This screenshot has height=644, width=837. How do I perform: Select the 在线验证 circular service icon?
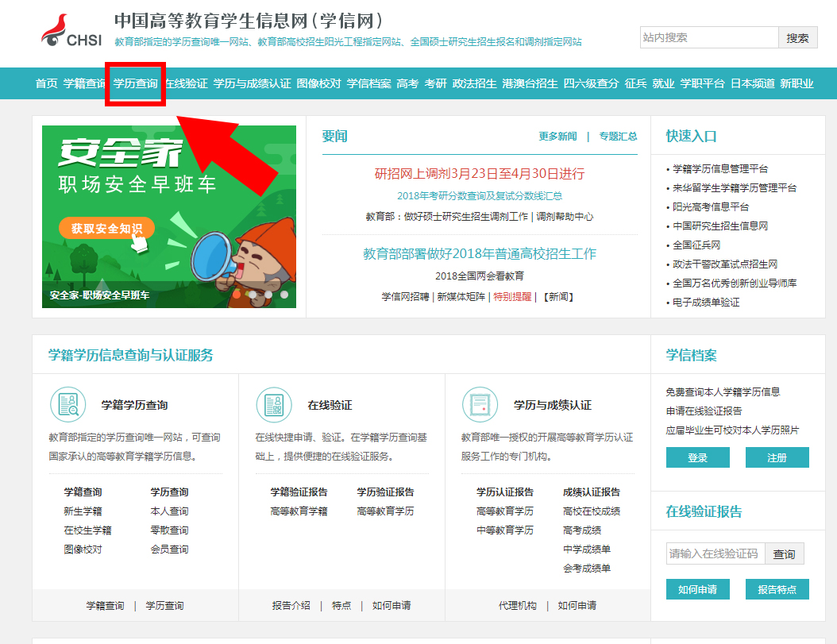(x=274, y=404)
